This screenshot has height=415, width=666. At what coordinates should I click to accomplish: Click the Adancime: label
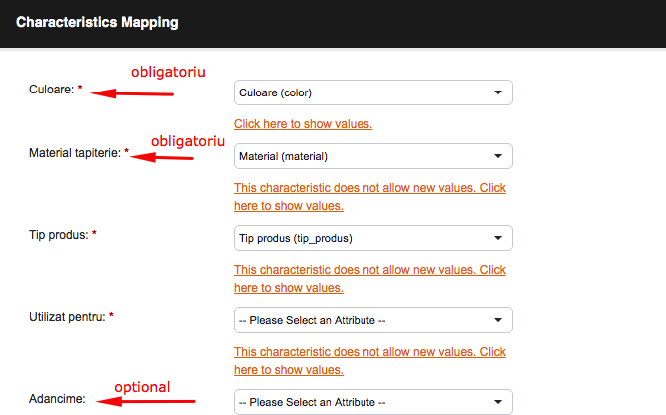pos(57,399)
